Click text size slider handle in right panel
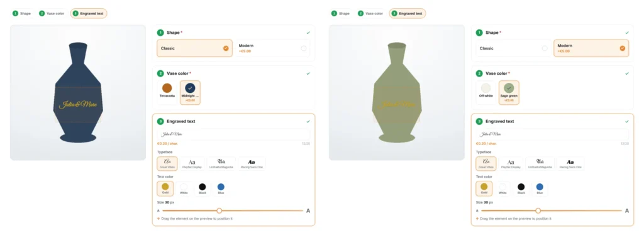Screen dimensions: 644x236 click(x=538, y=211)
